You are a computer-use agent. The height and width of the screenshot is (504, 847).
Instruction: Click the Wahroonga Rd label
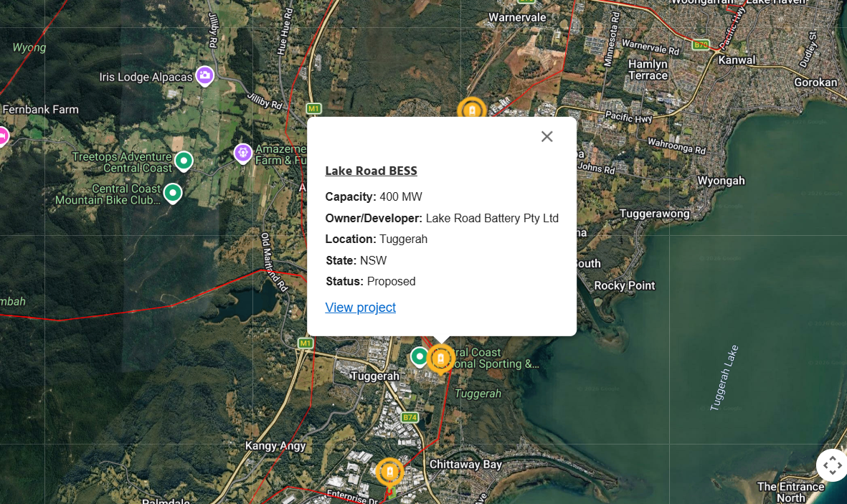(677, 146)
